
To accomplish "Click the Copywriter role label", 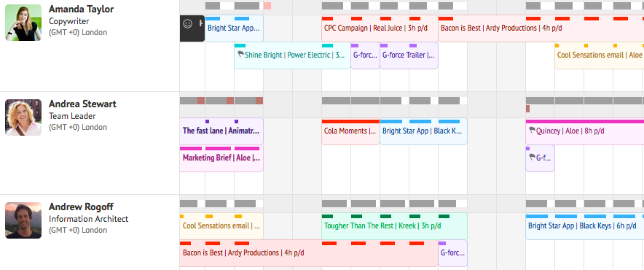I will pyautogui.click(x=69, y=21).
